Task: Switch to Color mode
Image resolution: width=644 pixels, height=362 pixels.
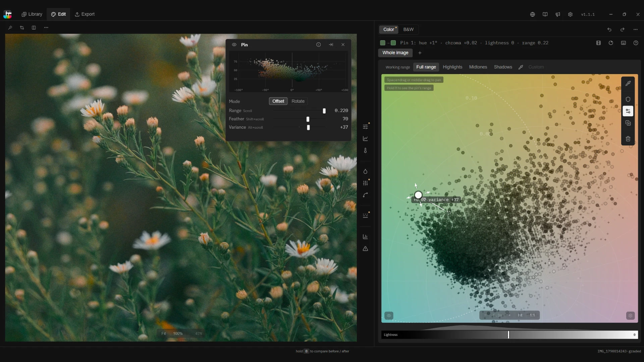Action: pyautogui.click(x=388, y=29)
